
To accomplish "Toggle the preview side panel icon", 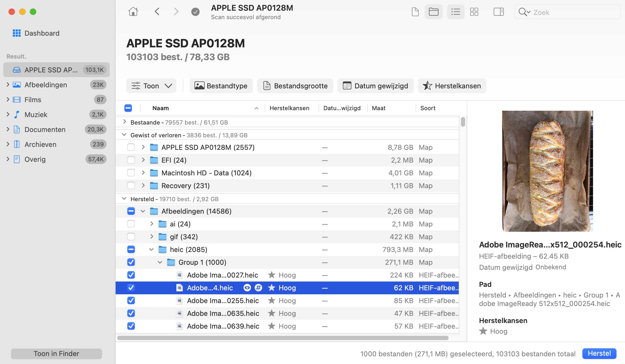I will pyautogui.click(x=498, y=12).
